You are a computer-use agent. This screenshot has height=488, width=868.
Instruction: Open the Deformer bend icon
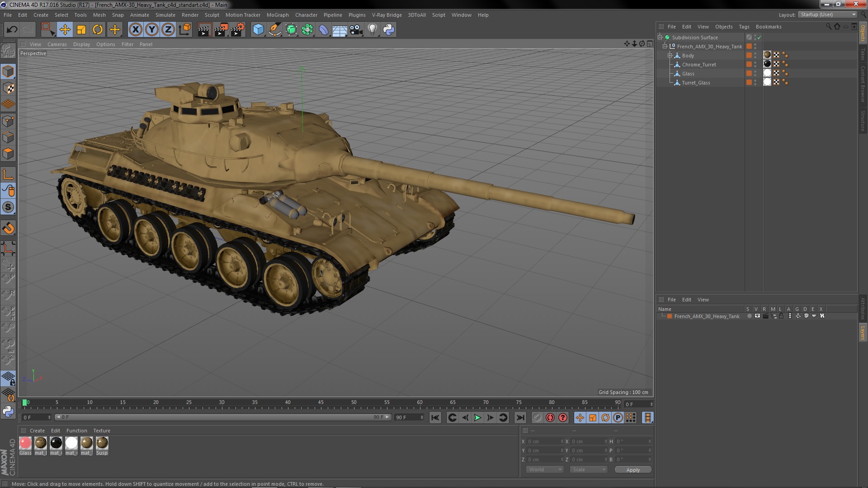(324, 30)
